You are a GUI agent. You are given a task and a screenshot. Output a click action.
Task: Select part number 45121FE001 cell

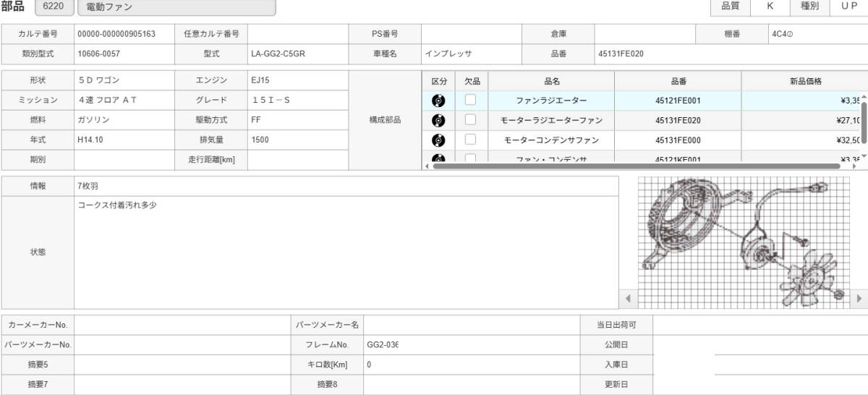click(678, 101)
